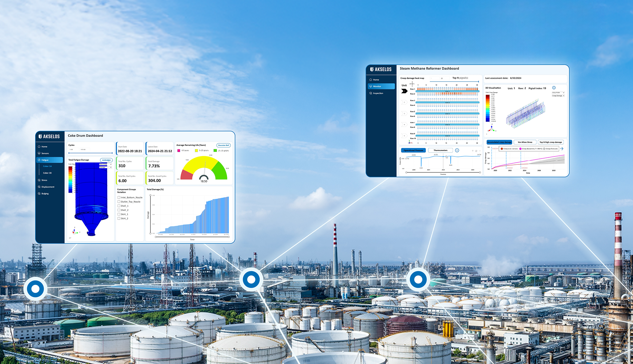Open the SOLUTION dropdown in 3D Visualization
The width and height of the screenshot is (633, 364).
point(558,93)
